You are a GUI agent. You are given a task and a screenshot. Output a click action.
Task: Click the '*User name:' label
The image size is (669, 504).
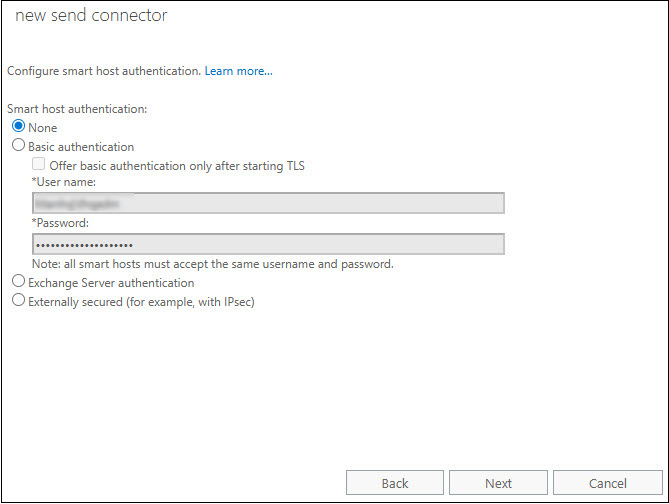(64, 182)
